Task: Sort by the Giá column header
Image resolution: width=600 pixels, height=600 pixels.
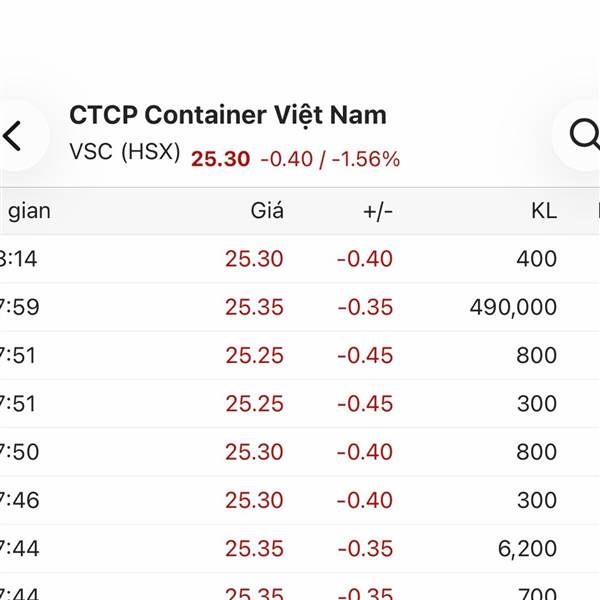Action: point(267,211)
